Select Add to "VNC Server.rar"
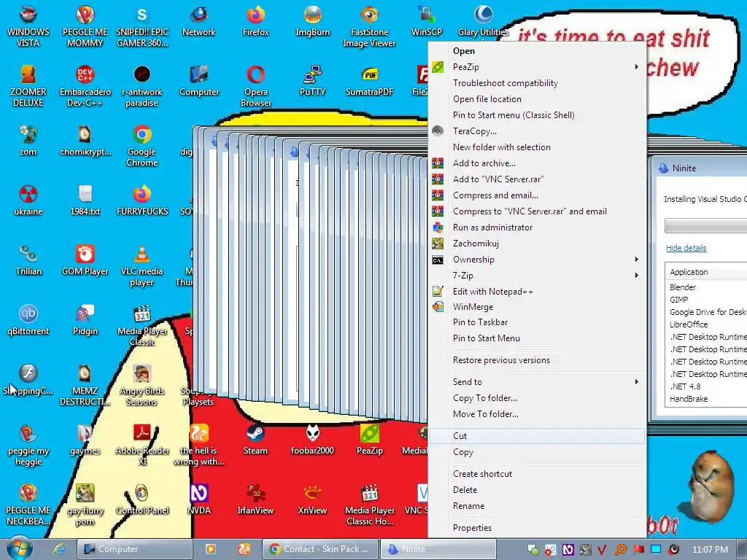This screenshot has width=747, height=560. click(x=537, y=179)
